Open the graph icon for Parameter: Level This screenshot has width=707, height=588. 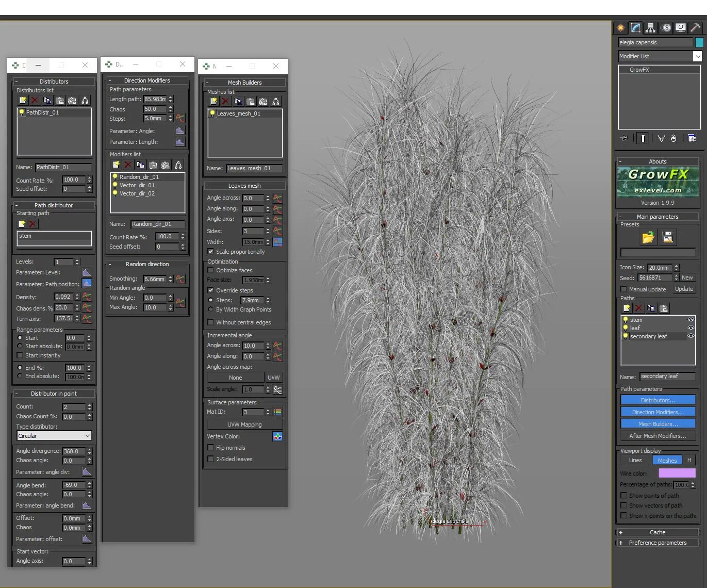coord(87,272)
